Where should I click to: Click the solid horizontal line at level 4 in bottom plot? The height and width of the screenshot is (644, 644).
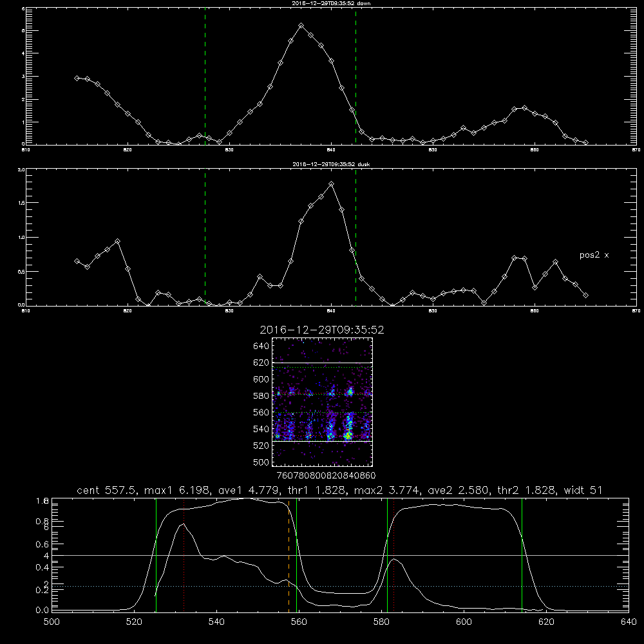(340, 555)
